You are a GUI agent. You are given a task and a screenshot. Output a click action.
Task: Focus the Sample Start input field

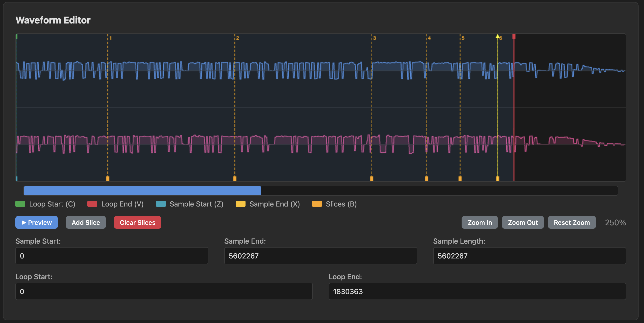point(112,256)
